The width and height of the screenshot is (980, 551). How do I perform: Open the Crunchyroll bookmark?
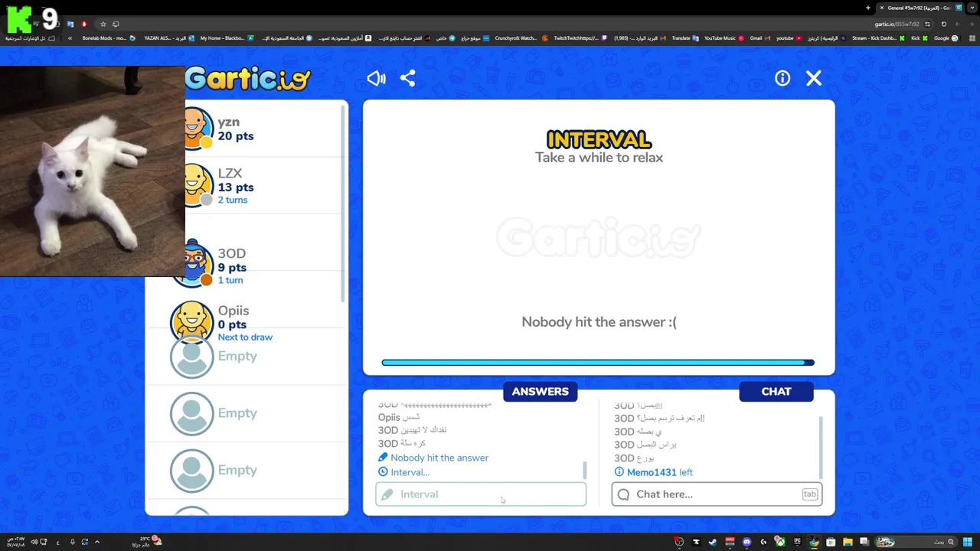pyautogui.click(x=521, y=38)
